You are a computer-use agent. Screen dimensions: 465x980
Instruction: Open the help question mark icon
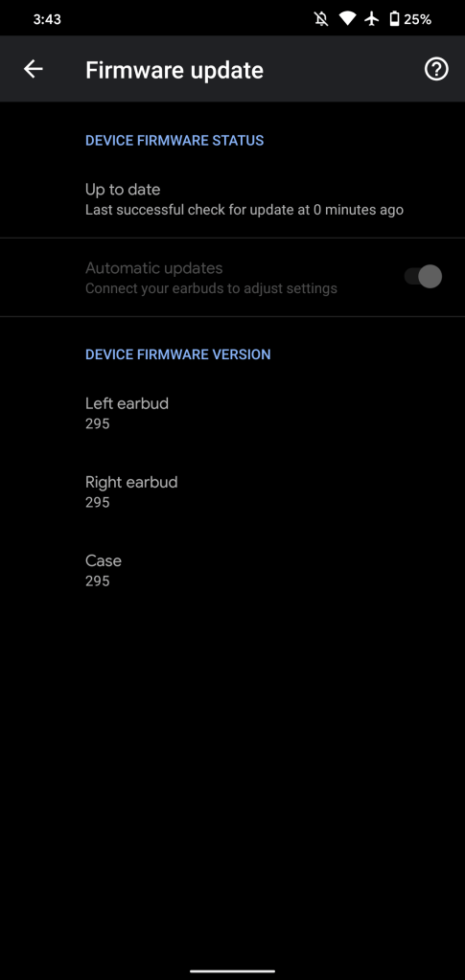436,69
